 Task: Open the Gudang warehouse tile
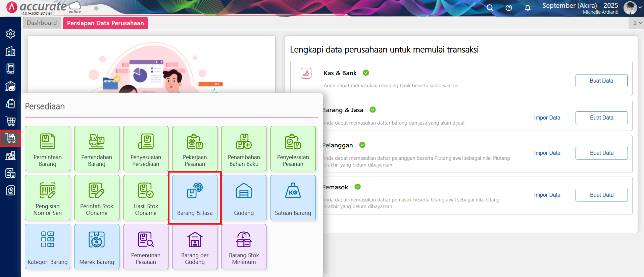[244, 197]
